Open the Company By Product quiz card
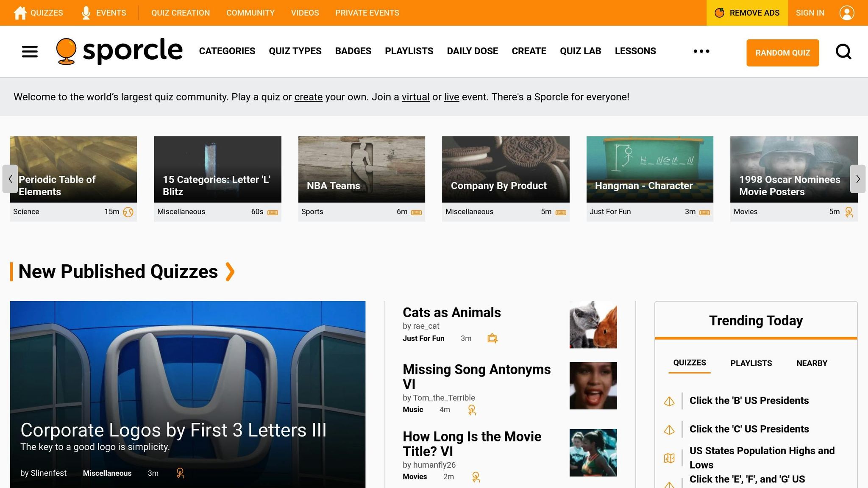The image size is (868, 488). point(506,178)
